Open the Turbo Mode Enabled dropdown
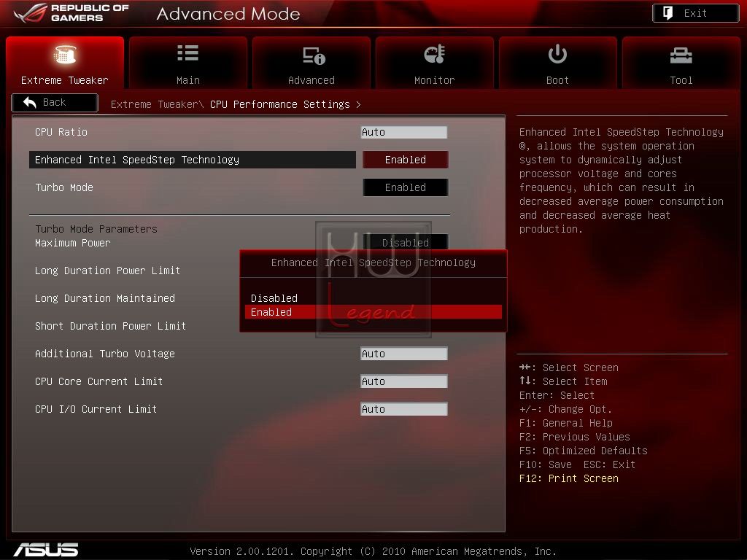This screenshot has height=560, width=747. 406,187
